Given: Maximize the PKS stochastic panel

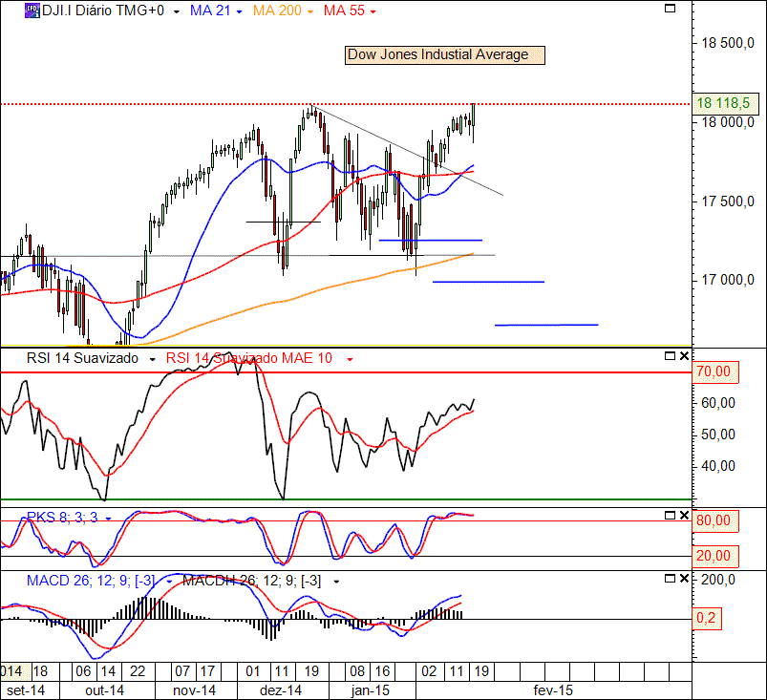Looking at the screenshot, I should 671,515.
